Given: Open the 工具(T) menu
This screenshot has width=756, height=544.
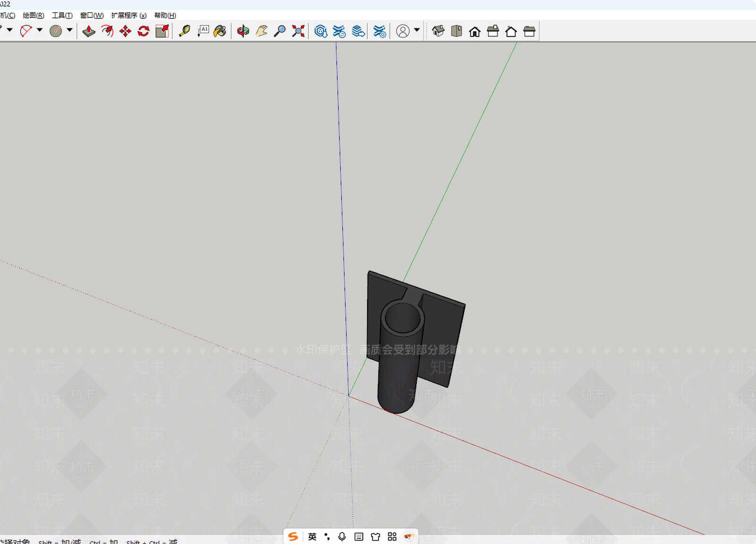Looking at the screenshot, I should (62, 16).
